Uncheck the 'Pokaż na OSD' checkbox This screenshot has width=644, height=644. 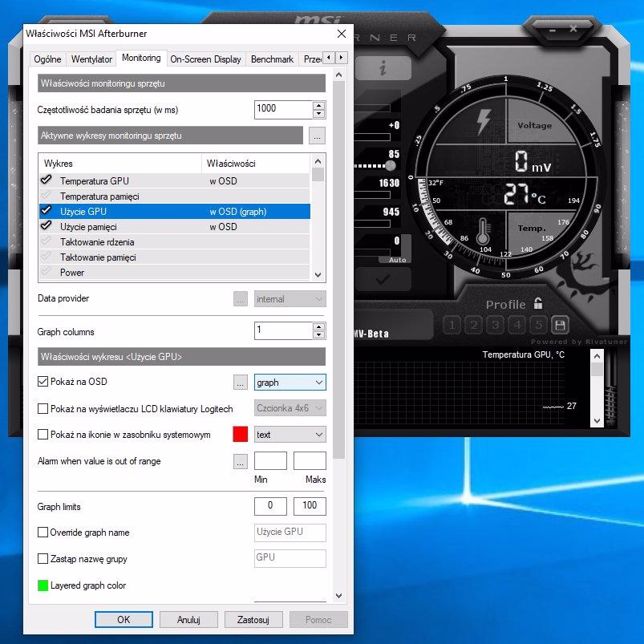[x=43, y=383]
